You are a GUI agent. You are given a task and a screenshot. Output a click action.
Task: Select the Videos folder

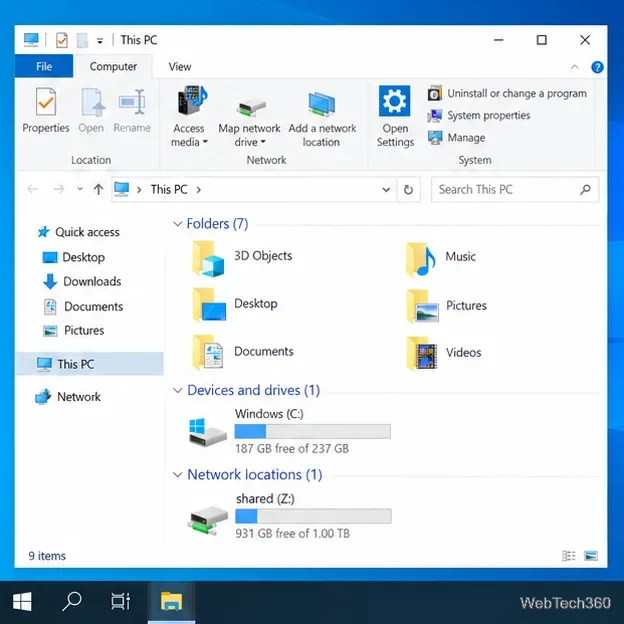coord(443,353)
